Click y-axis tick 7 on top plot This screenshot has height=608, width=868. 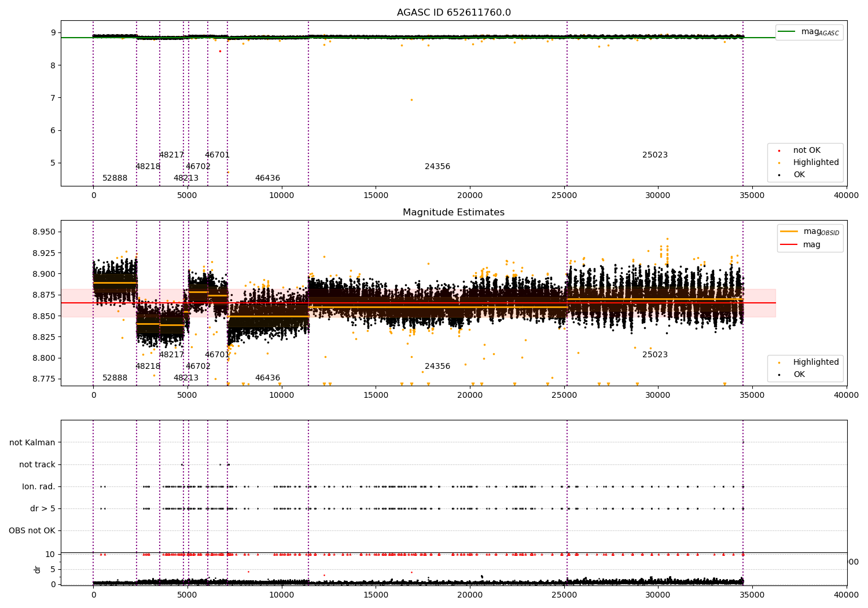pos(53,98)
